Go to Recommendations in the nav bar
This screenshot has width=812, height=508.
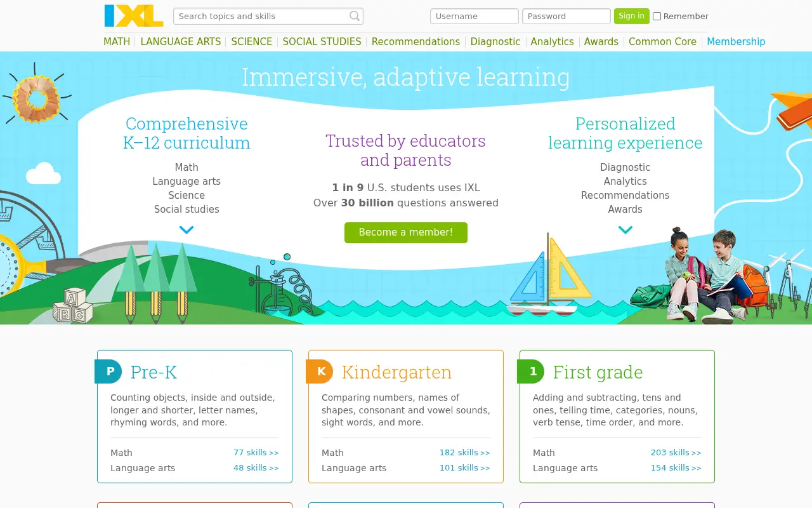[x=416, y=41]
